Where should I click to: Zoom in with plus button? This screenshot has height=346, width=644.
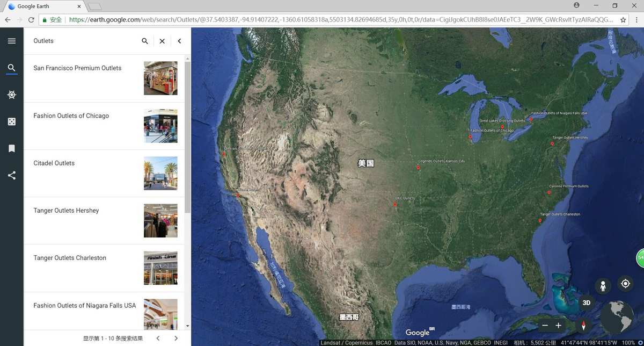click(558, 326)
